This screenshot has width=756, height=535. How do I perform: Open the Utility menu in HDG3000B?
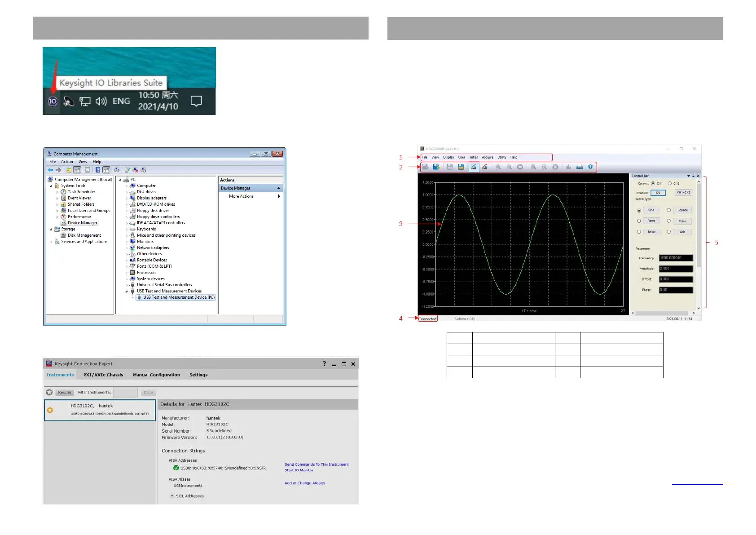[x=502, y=157]
